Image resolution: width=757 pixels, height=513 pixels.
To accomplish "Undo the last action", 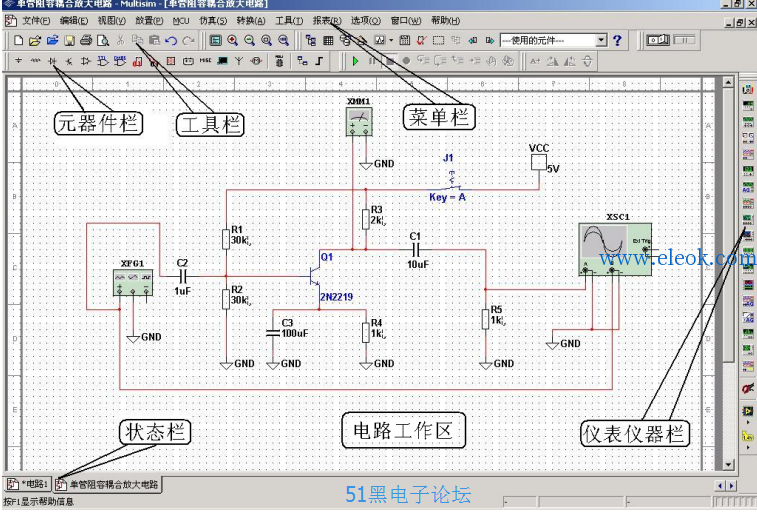I will (171, 41).
